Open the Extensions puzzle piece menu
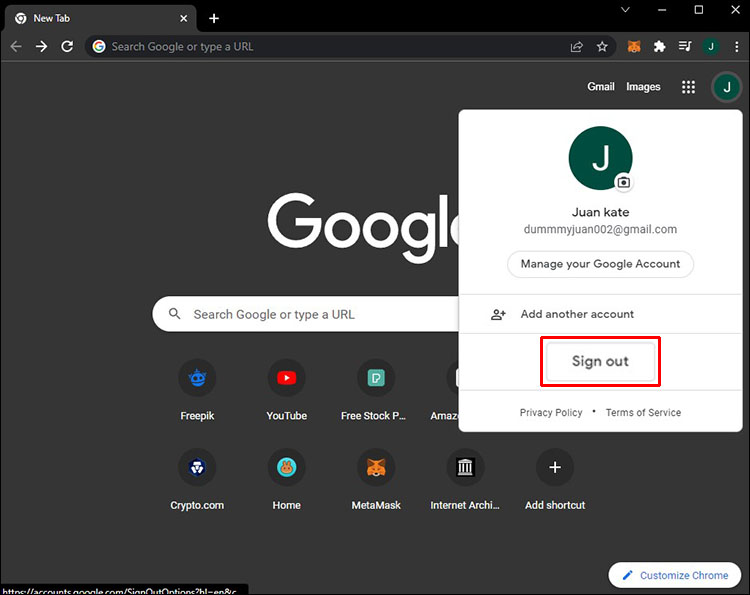 660,46
